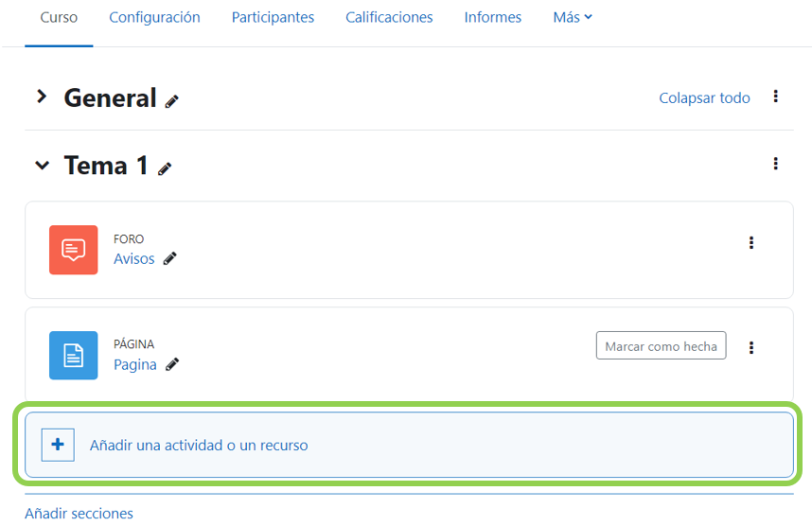Image resolution: width=812 pixels, height=526 pixels.
Task: Toggle Marcar como hecha for Pagina
Action: tap(661, 346)
